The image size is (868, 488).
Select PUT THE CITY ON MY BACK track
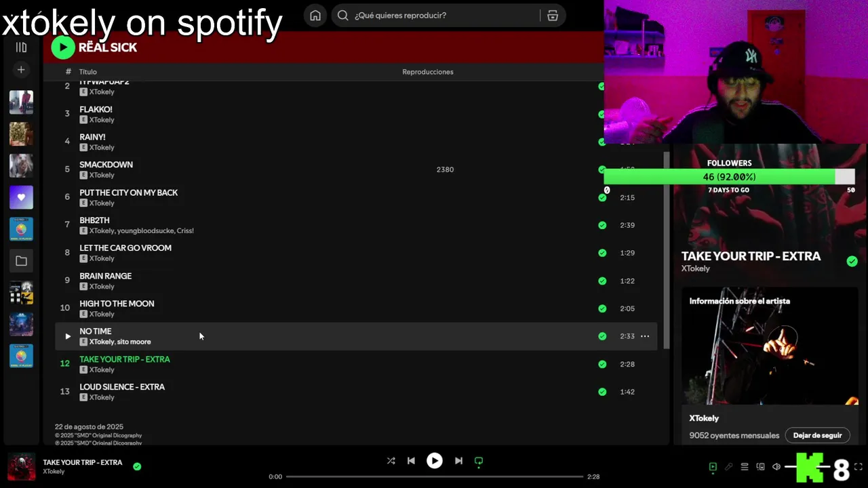coord(128,192)
